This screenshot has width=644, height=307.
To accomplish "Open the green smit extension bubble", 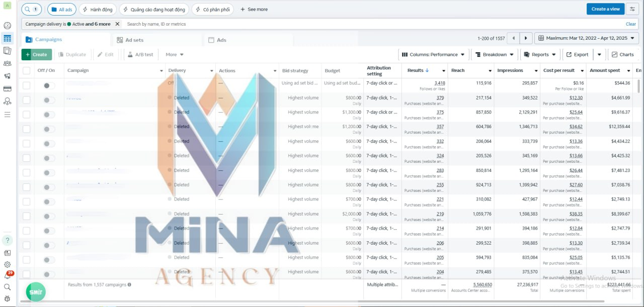I will [36, 292].
